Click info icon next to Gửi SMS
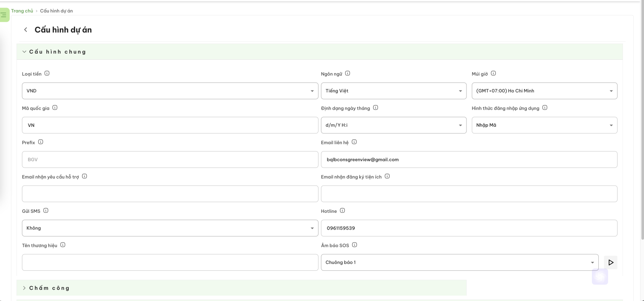Screen dimensions: 644x301 (46, 211)
